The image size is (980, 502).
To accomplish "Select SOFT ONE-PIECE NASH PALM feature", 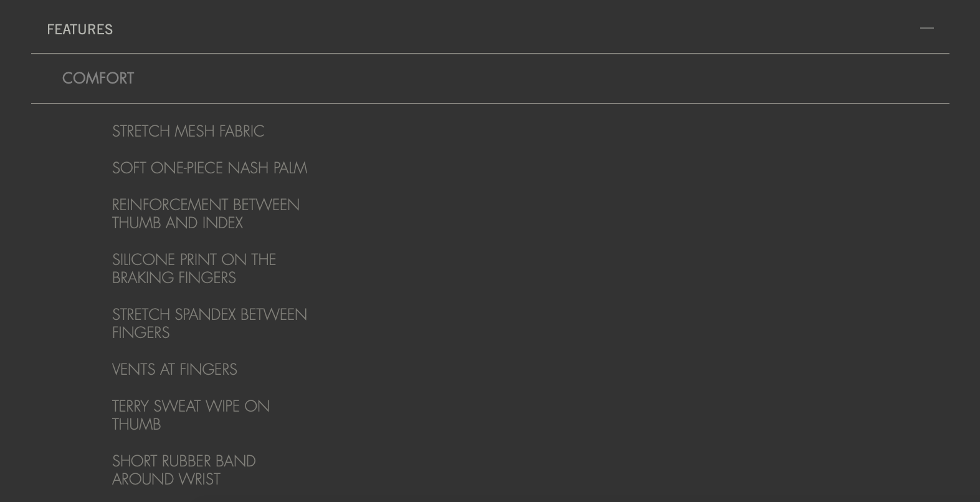I will click(x=209, y=168).
